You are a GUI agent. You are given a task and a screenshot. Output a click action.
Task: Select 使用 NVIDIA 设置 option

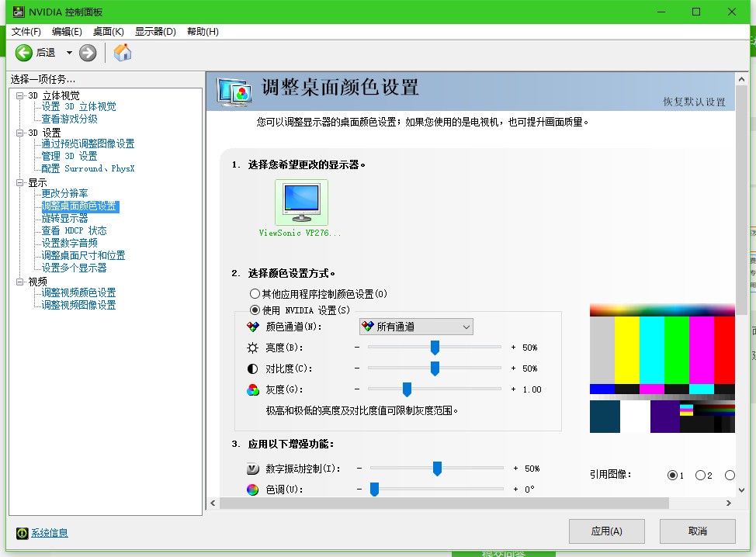(x=254, y=309)
